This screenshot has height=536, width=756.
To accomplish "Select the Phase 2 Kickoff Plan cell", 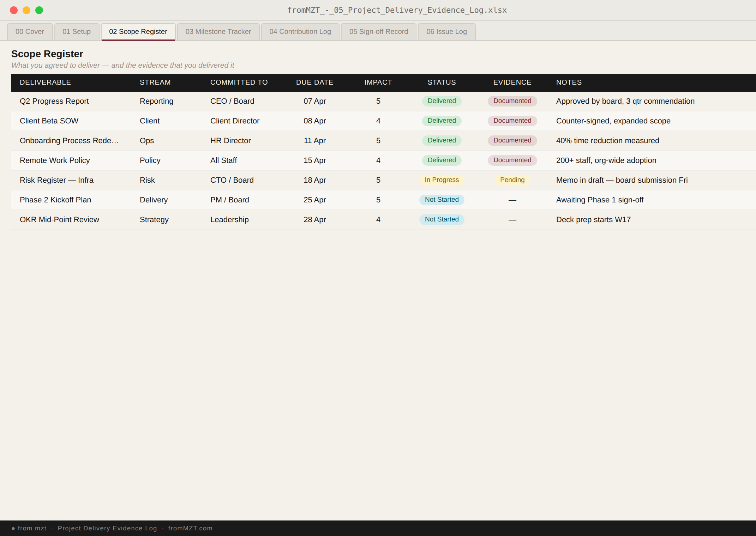I will (x=55, y=200).
